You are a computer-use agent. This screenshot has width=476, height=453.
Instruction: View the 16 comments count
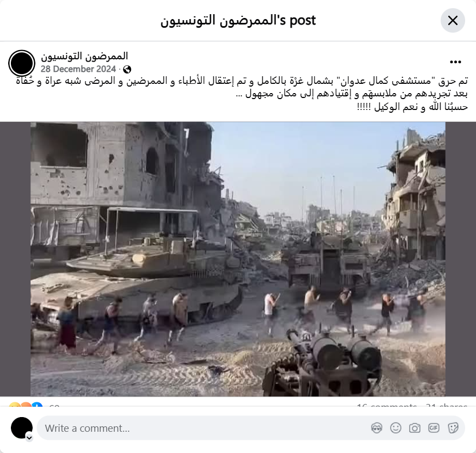point(387,405)
